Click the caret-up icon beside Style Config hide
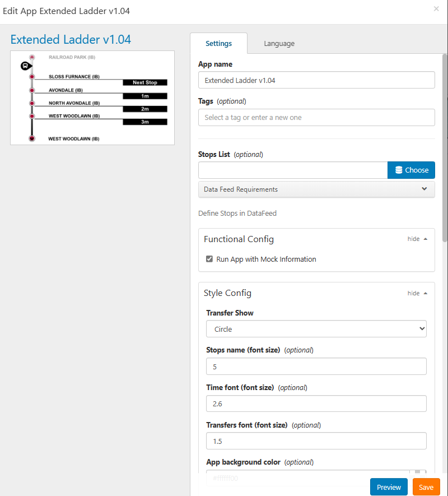 426,294
